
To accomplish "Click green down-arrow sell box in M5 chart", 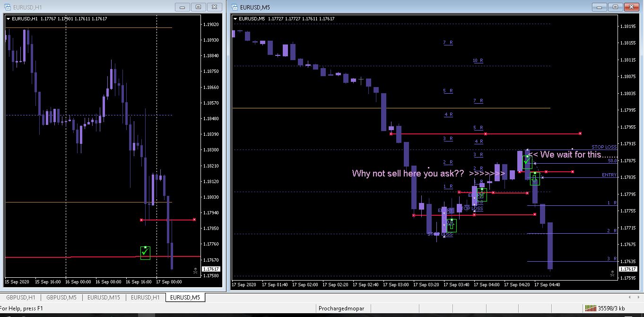I will click(x=535, y=179).
